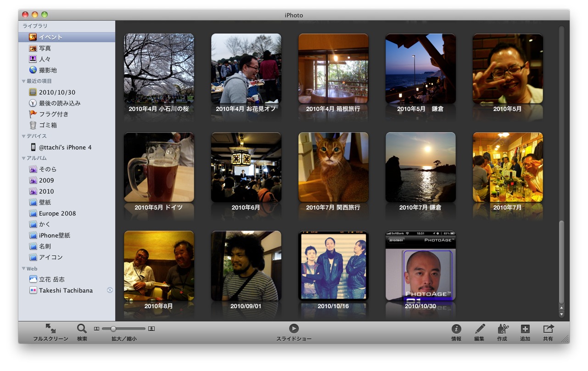The width and height of the screenshot is (588, 371).
Task: Click the 編集 pencil edit icon
Action: [480, 329]
